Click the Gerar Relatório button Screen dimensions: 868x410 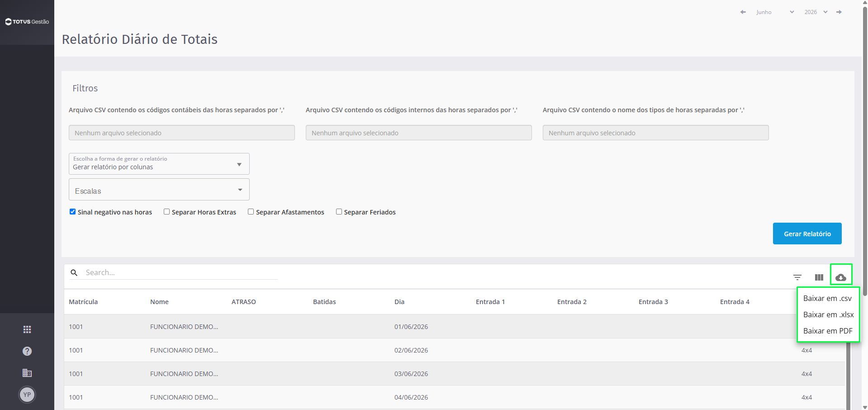tap(807, 234)
